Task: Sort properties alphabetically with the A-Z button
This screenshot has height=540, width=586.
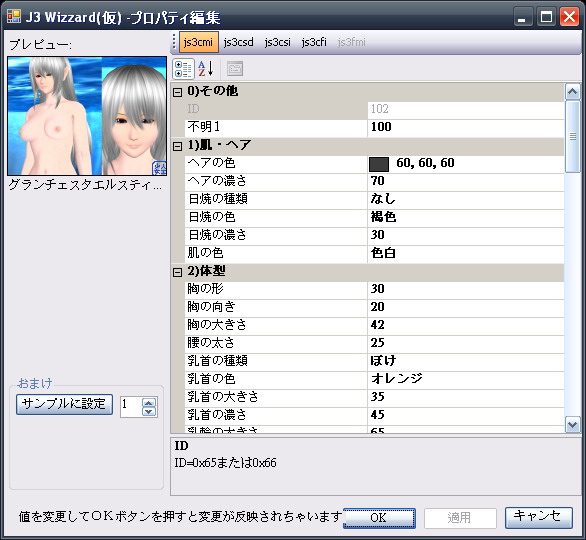Action: coord(206,69)
